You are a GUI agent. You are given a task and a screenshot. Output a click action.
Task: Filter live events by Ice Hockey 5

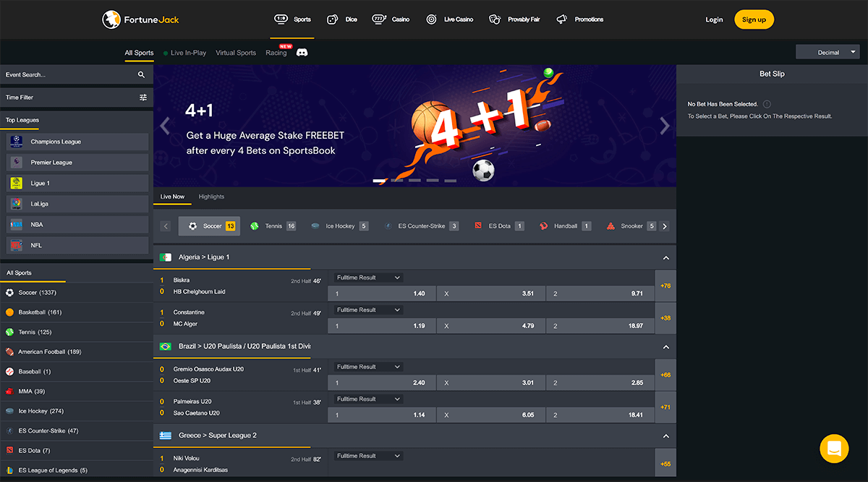(x=339, y=226)
